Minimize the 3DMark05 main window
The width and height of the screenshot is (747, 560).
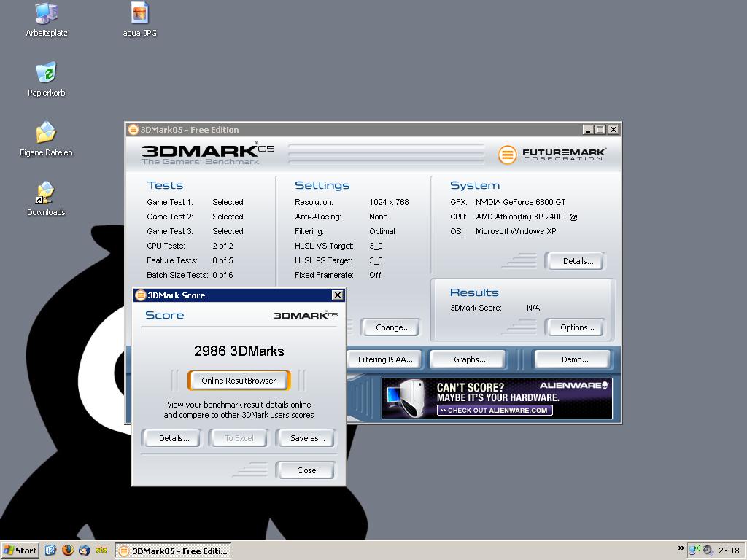588,130
